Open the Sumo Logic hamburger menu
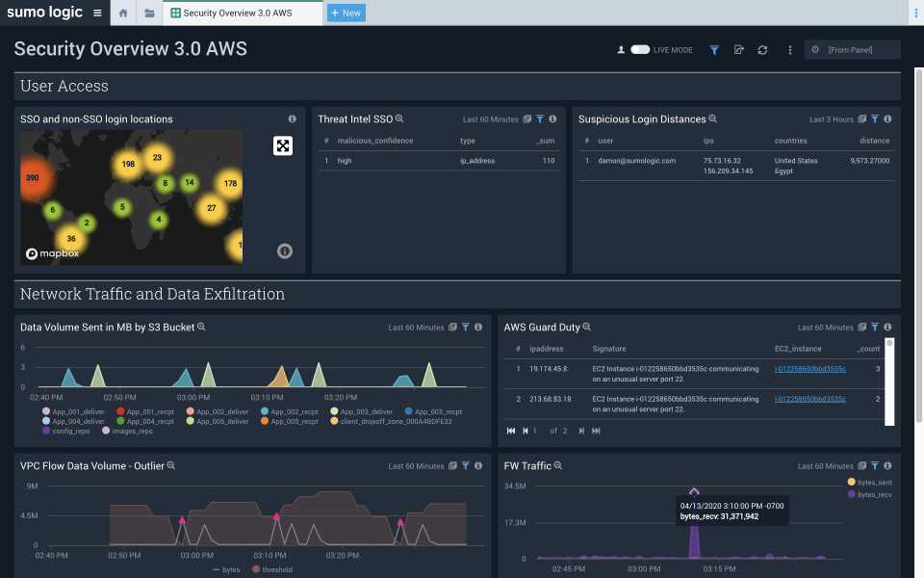Screen dimensions: 924x578 pos(97,13)
